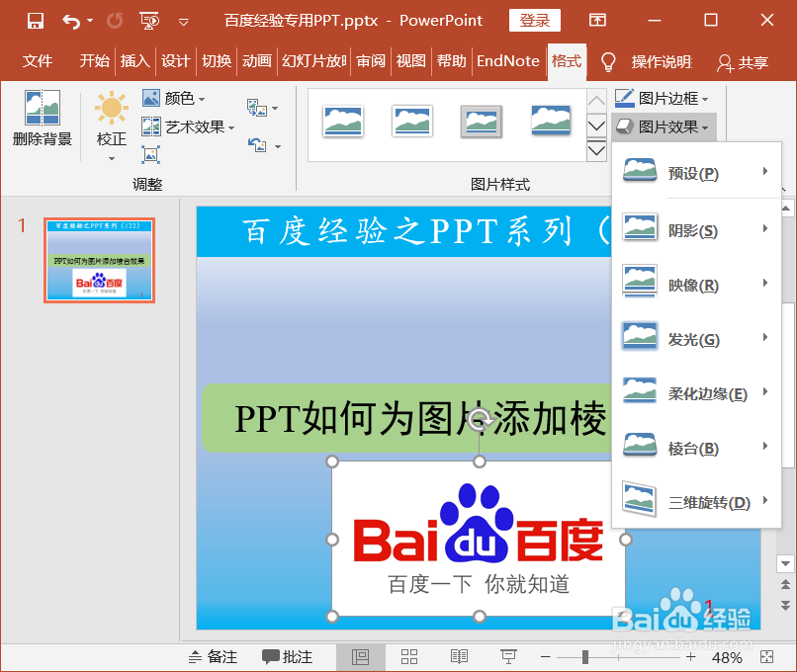Open the 艺术效果 dropdown
797x672 pixels.
[188, 126]
